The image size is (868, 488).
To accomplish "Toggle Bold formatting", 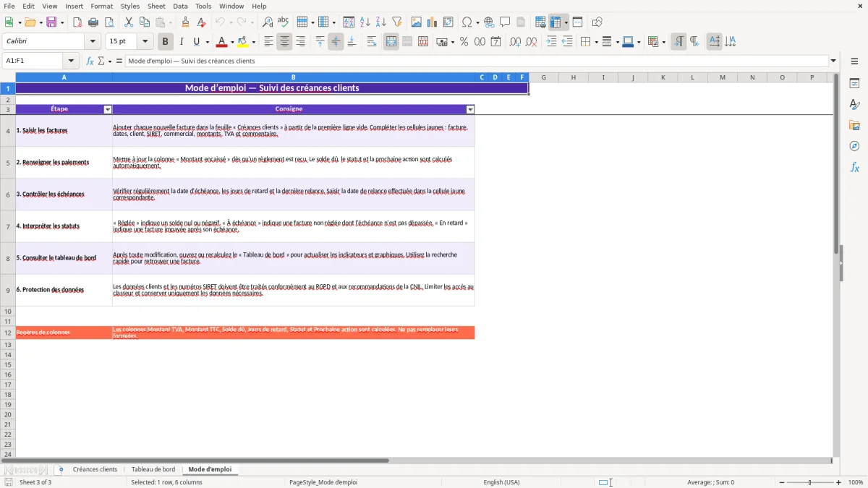I will coord(166,42).
